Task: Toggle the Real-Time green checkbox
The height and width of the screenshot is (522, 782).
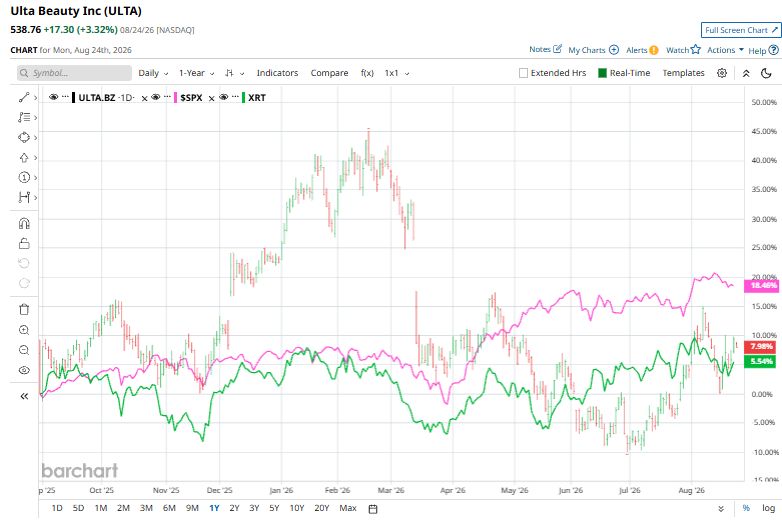Action: 602,73
